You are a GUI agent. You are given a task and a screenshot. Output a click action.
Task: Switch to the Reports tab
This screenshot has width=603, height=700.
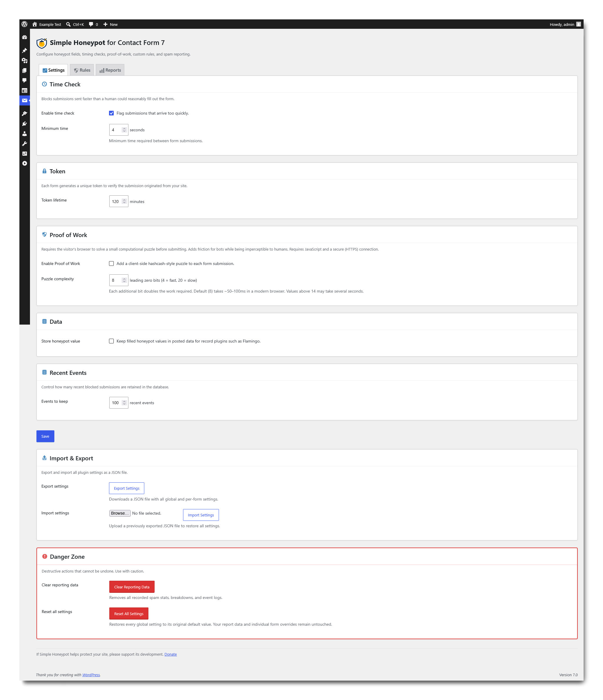coord(110,70)
